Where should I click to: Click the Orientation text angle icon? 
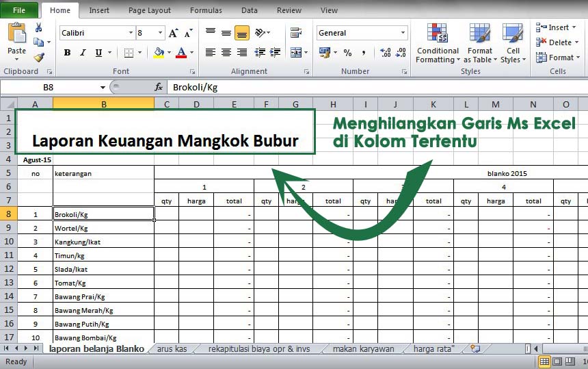point(260,33)
